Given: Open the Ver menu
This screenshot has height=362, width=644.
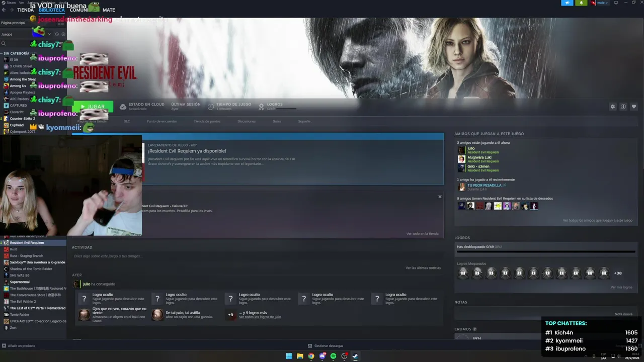Looking at the screenshot, I should coord(22,3).
